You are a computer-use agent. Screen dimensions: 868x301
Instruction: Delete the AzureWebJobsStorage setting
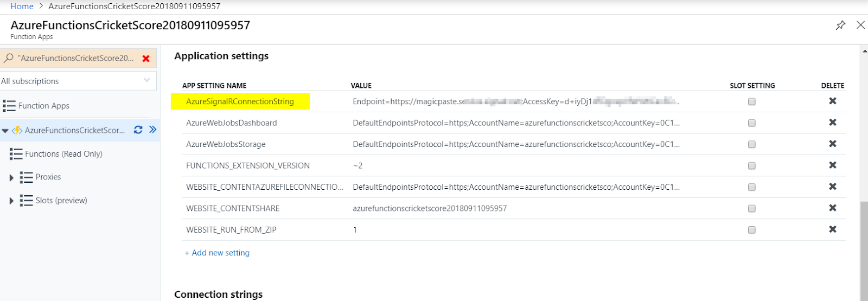pyautogui.click(x=833, y=144)
